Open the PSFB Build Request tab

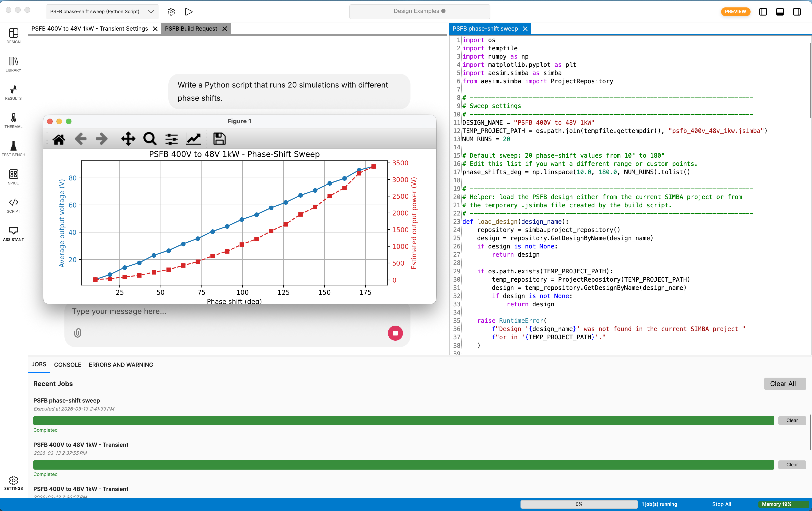click(191, 29)
